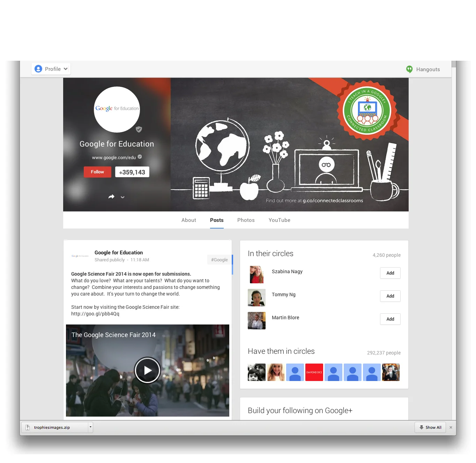The height and width of the screenshot is (463, 476).
Task: Click the In their circles heading
Action: (x=270, y=254)
